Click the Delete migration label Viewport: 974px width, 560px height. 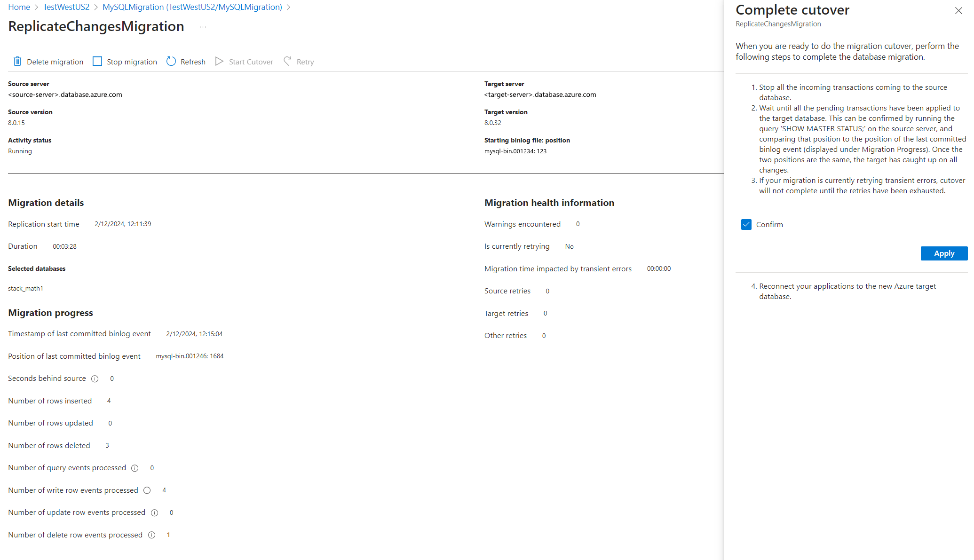point(55,62)
